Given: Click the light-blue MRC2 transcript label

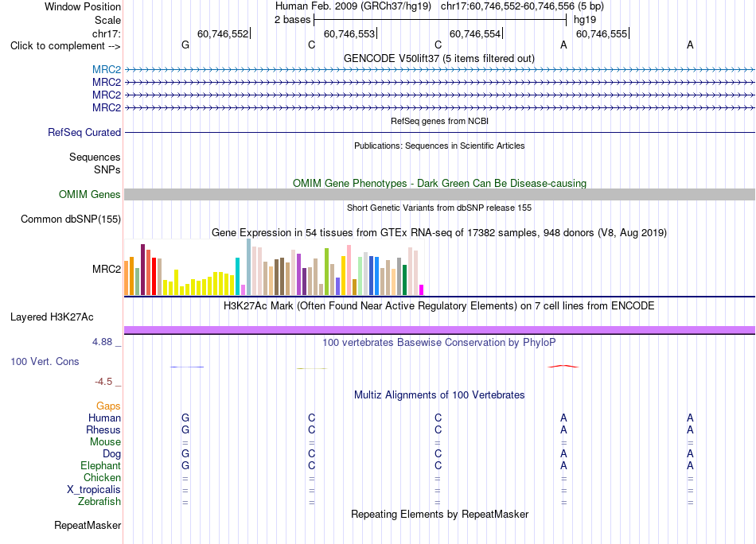Looking at the screenshot, I should (x=107, y=70).
